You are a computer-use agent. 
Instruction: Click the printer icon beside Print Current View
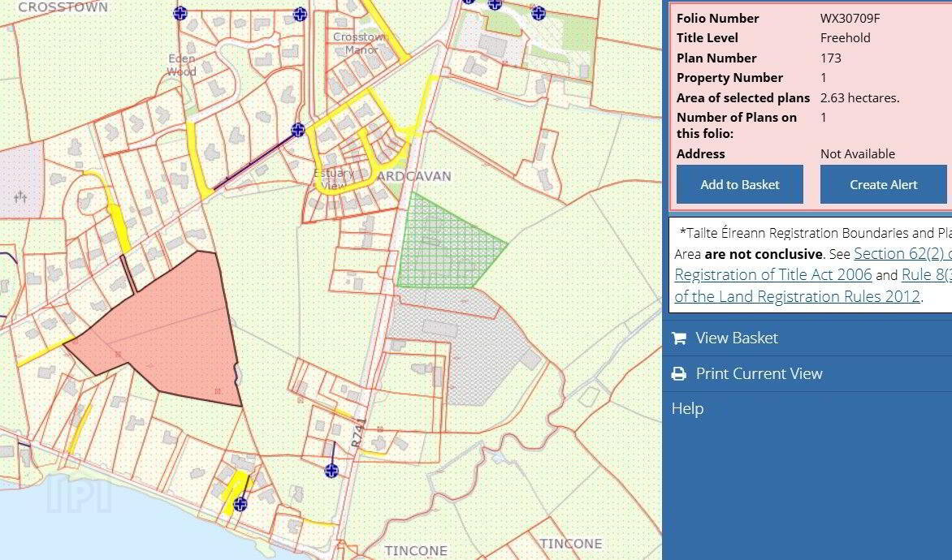(x=679, y=373)
